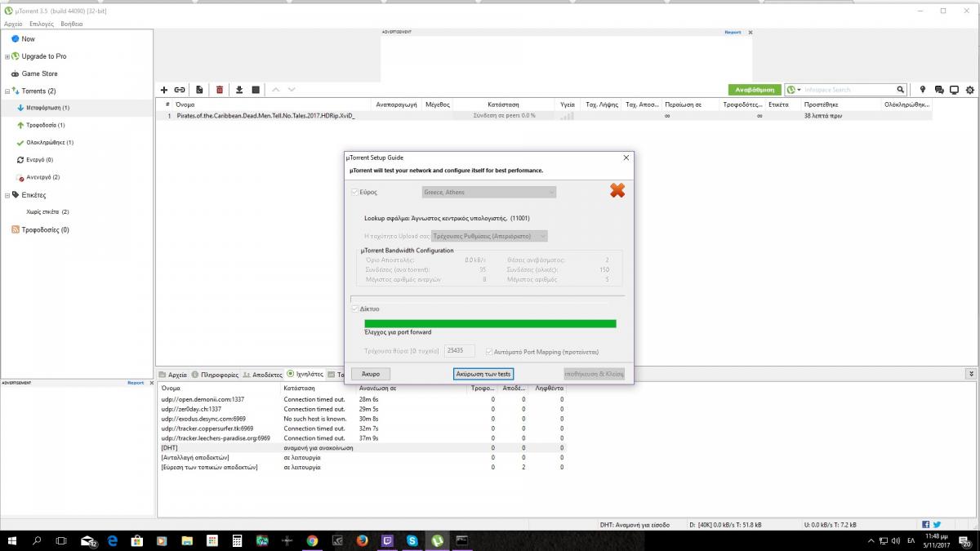The width and height of the screenshot is (980, 551).
Task: Toggle Αυτόματο Port Mapping checkbox
Action: (488, 352)
